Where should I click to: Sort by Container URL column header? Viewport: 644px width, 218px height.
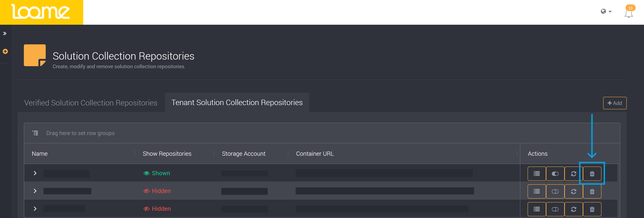click(x=315, y=154)
